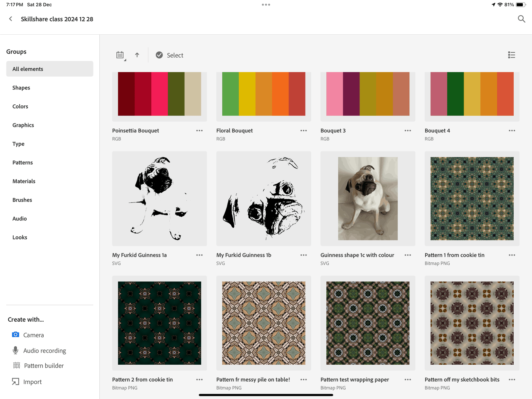Tap the three-dot multitasking control at top

click(x=266, y=5)
